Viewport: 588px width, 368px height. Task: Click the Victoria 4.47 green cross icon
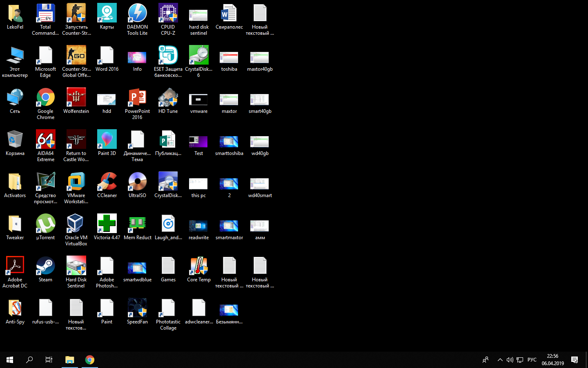[107, 224]
